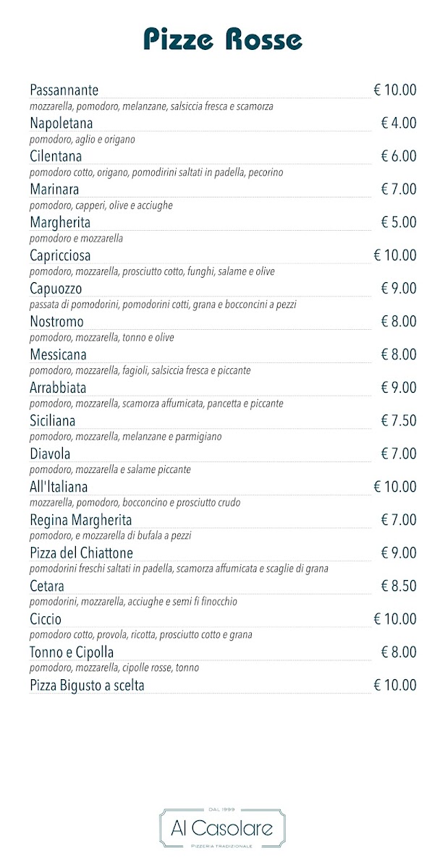Choose the Marinara pizza
This screenshot has width=445, height=868.
(x=54, y=190)
